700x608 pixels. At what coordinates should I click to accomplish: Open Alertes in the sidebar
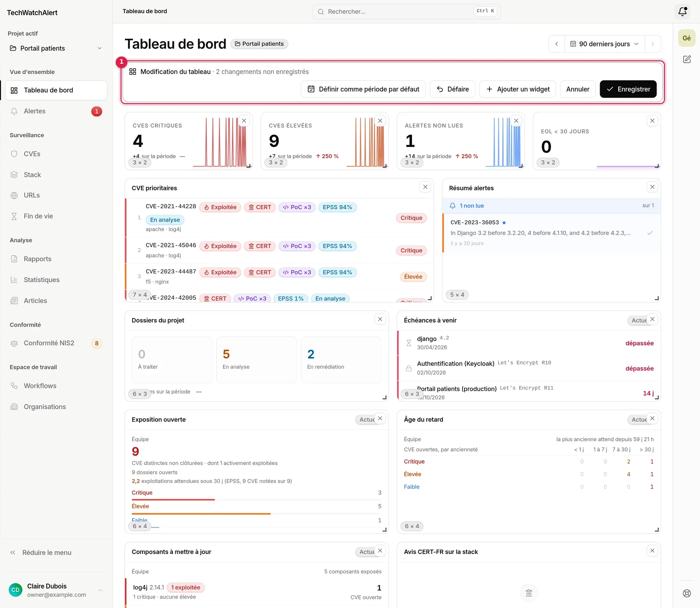56,111
